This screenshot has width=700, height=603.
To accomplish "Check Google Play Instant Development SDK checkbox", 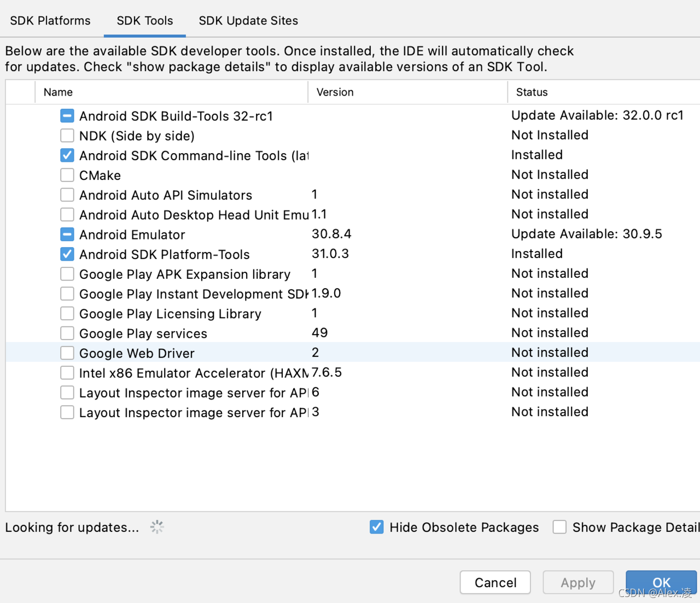I will click(x=67, y=294).
